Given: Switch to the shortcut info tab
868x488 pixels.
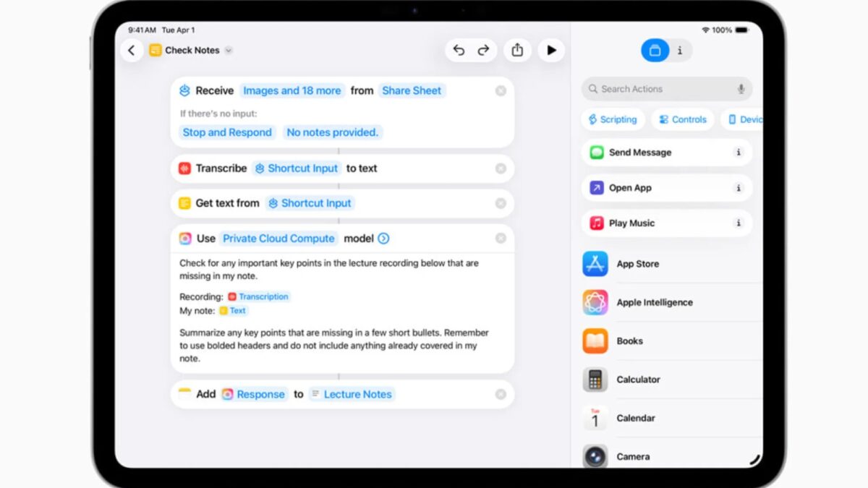Looking at the screenshot, I should pos(679,51).
